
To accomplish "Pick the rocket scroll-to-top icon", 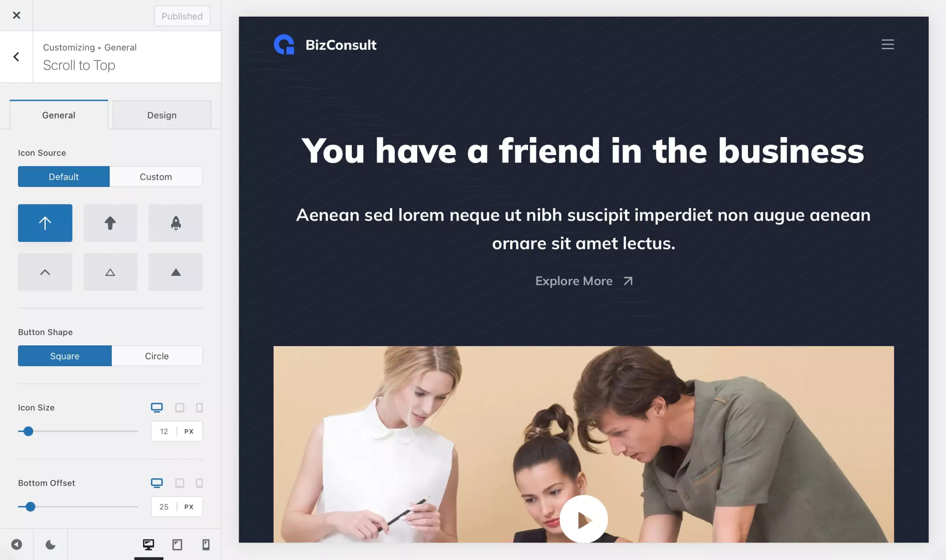I will tap(176, 223).
